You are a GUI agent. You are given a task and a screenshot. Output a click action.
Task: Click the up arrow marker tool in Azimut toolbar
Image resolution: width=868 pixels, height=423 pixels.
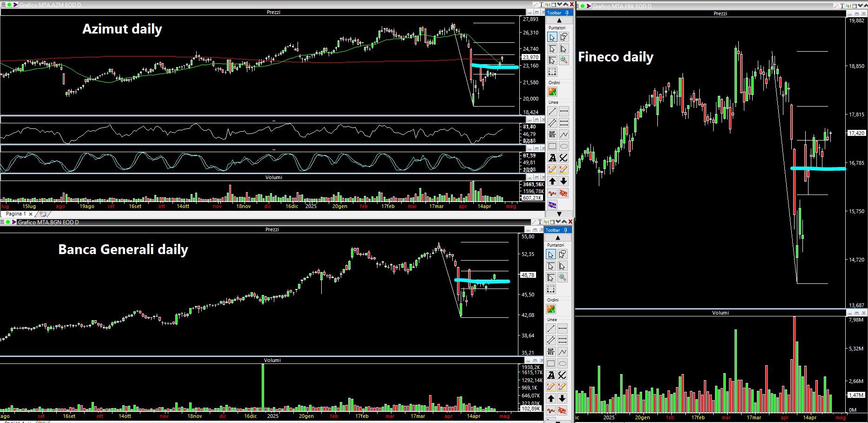click(x=552, y=181)
